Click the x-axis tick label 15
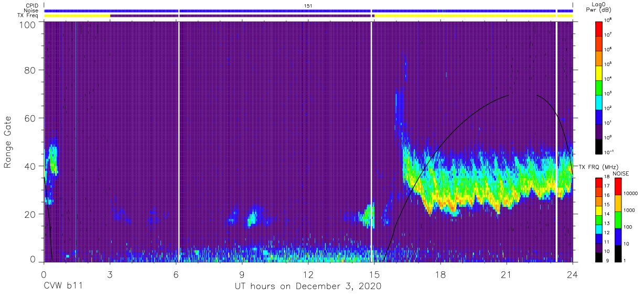The width and height of the screenshot is (644, 297). point(374,273)
